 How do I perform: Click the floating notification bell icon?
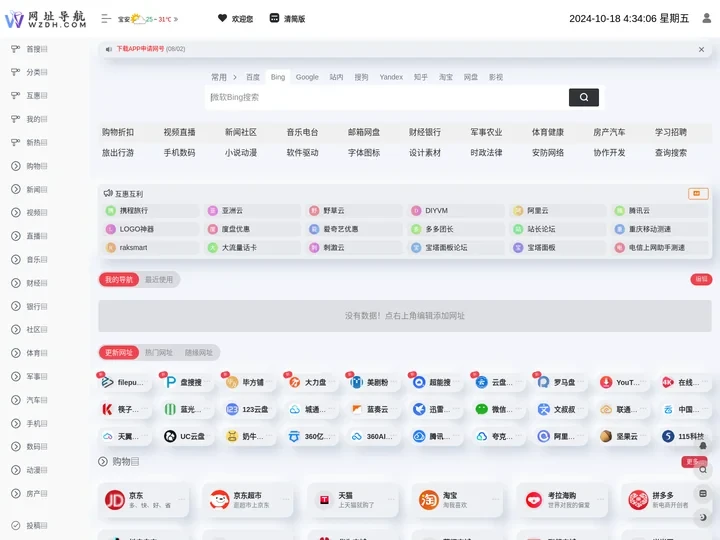703,446
